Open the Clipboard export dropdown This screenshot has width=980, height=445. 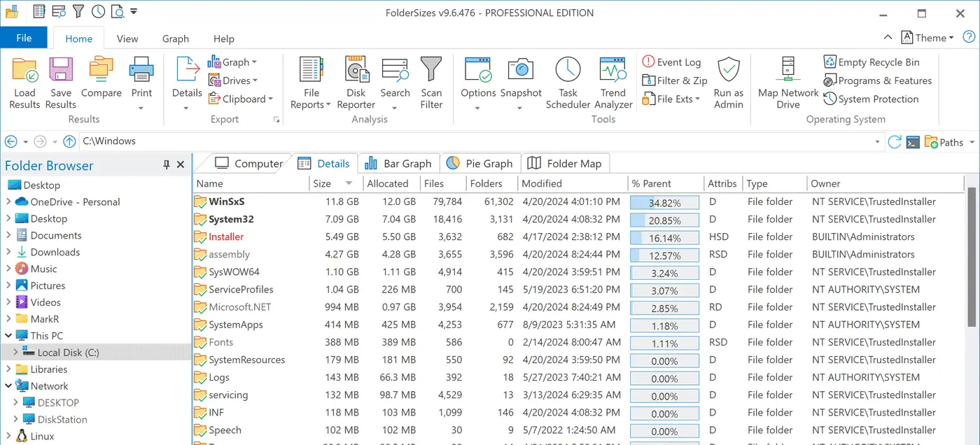tap(240, 99)
